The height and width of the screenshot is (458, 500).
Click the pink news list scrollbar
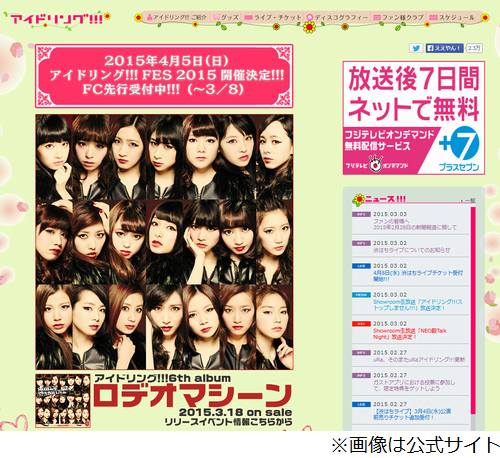coord(473,310)
